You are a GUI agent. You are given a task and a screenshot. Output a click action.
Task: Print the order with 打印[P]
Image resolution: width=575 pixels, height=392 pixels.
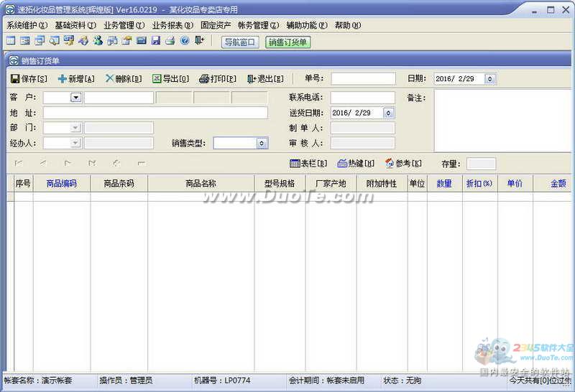point(218,79)
